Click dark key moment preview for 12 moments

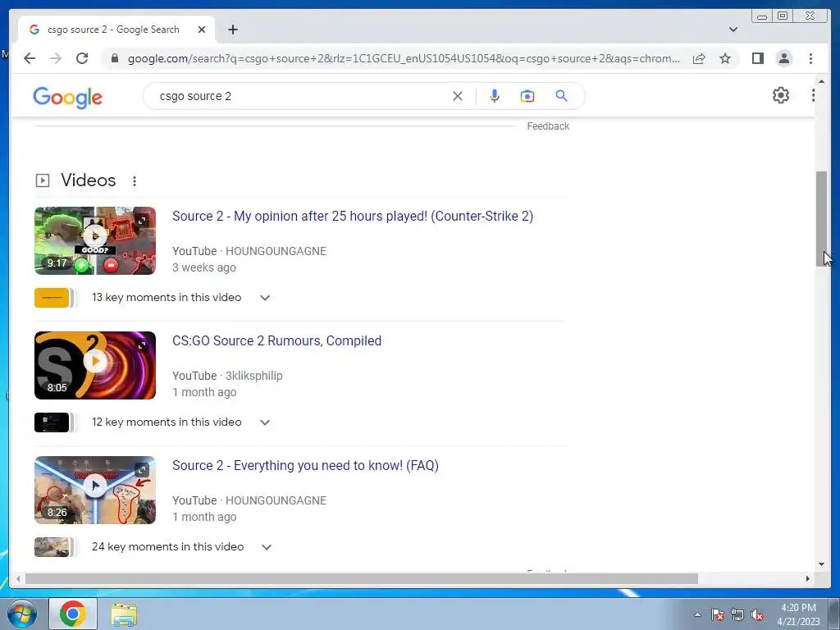(52, 422)
